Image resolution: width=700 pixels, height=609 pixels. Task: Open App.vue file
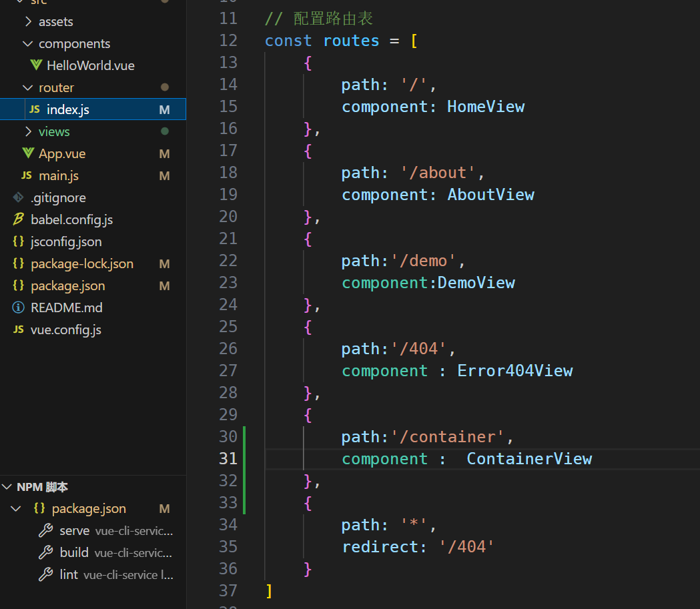(62, 153)
